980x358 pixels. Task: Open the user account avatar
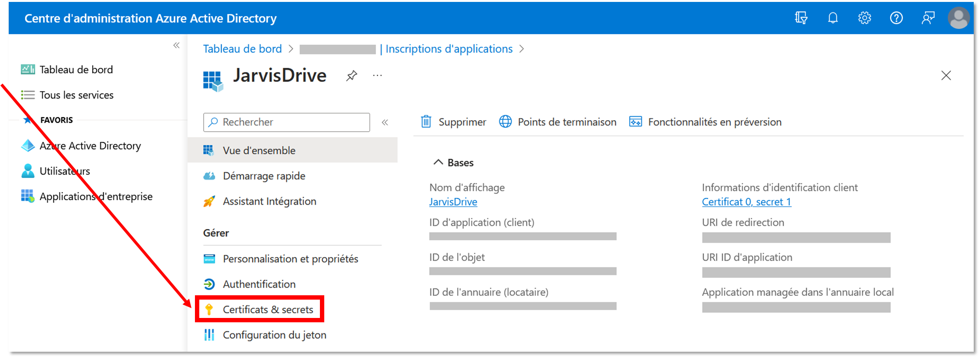tap(958, 18)
